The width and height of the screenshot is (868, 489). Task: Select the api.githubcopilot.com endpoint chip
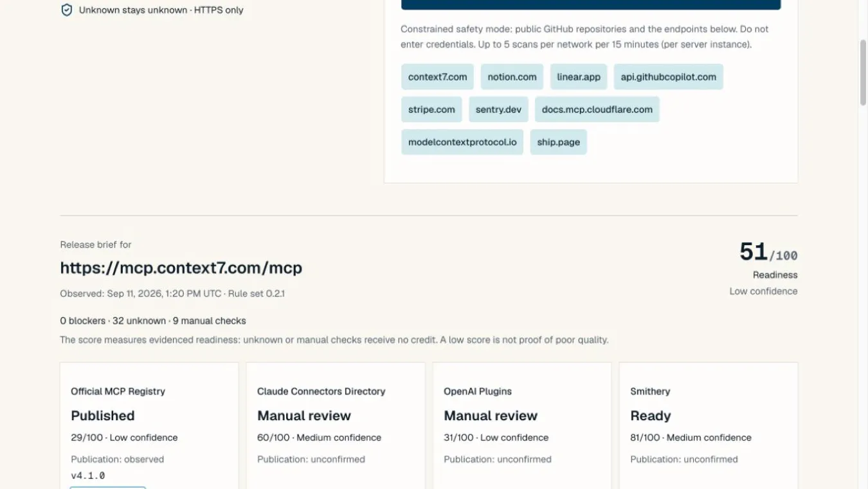pos(668,77)
